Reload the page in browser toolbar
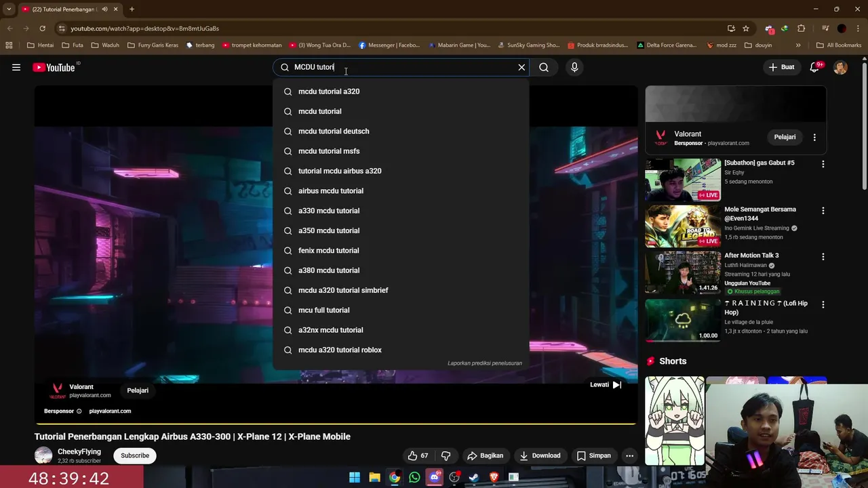Viewport: 868px width, 488px height. (x=42, y=28)
